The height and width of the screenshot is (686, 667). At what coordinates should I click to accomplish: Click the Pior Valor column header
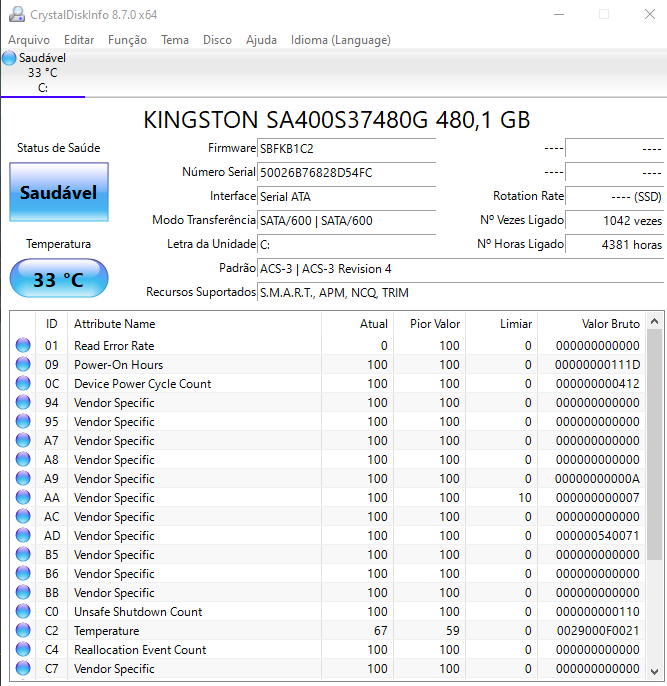[430, 324]
